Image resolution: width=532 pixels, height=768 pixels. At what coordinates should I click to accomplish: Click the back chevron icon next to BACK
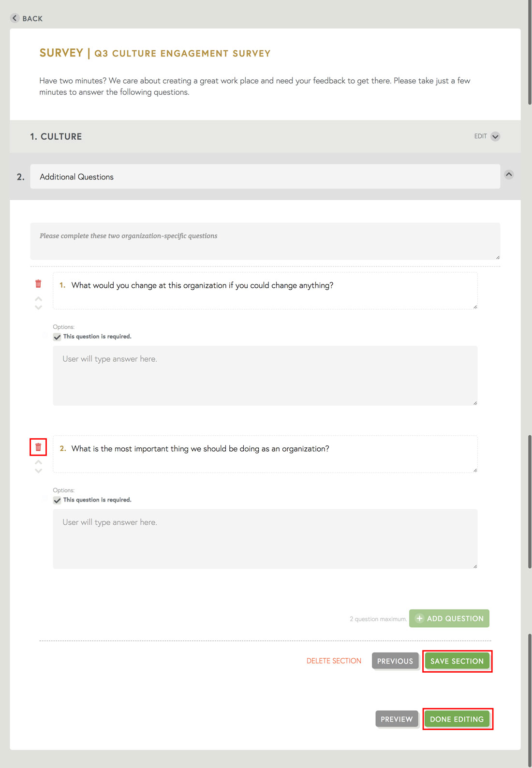click(15, 18)
